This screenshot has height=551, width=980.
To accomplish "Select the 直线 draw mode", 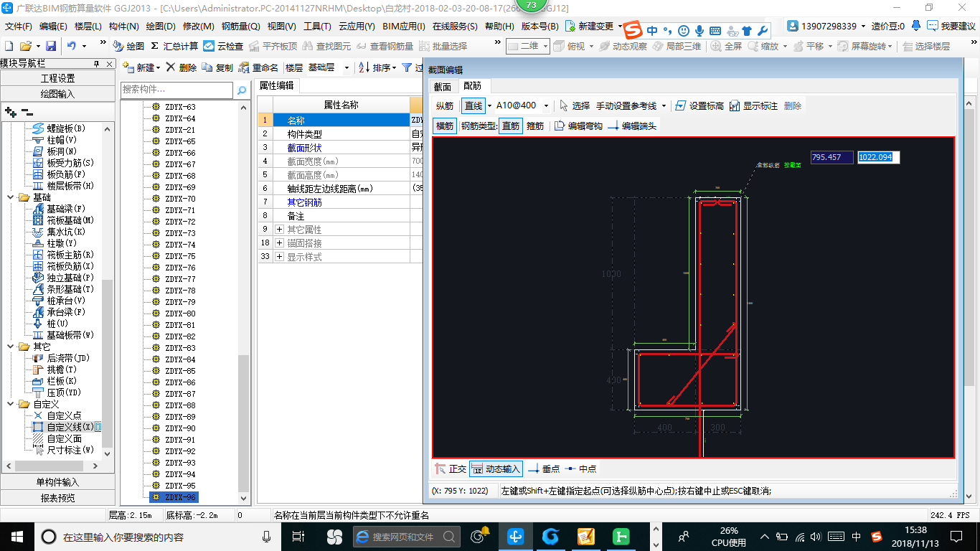I will pyautogui.click(x=473, y=105).
